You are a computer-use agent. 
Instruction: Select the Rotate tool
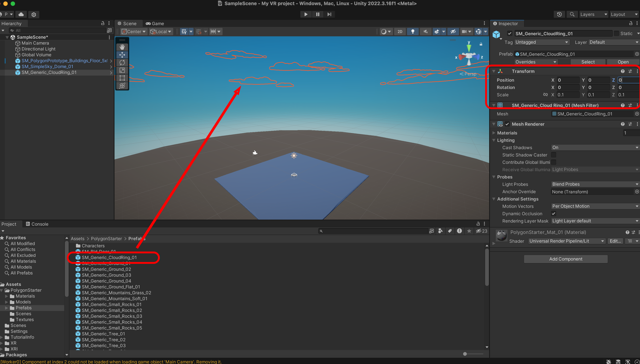coord(122,63)
